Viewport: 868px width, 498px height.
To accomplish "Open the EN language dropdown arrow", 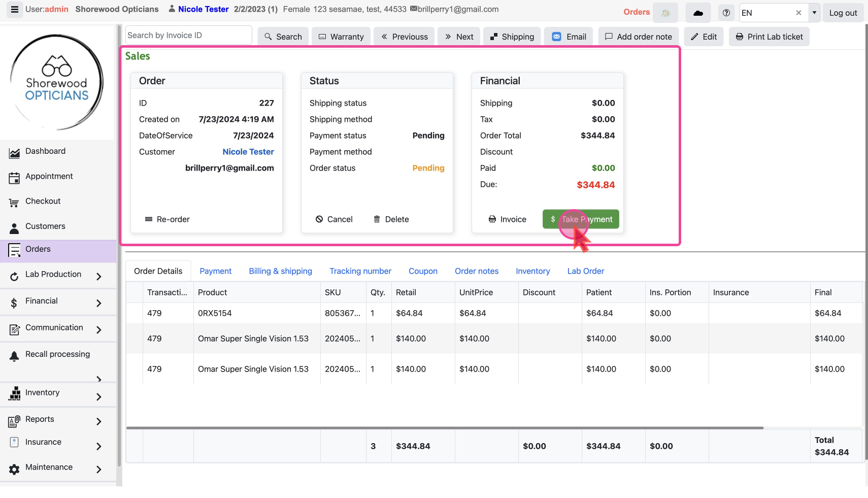I will pos(814,13).
